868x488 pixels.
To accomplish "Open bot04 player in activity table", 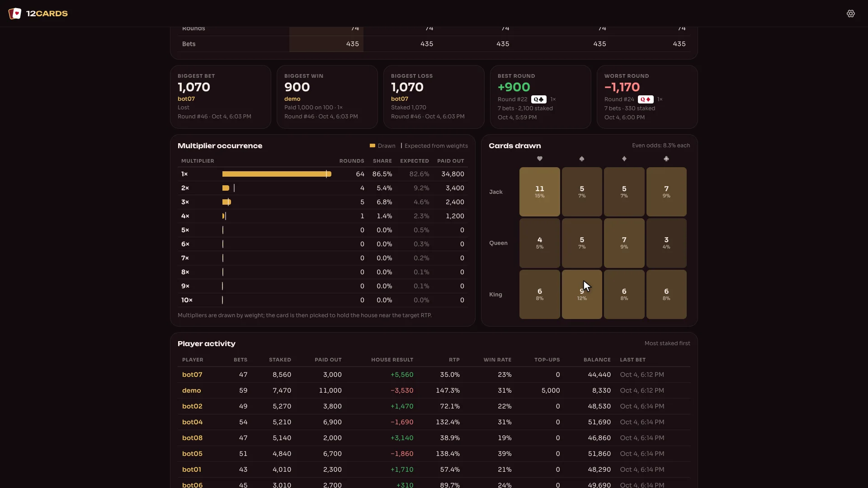I will click(x=192, y=422).
